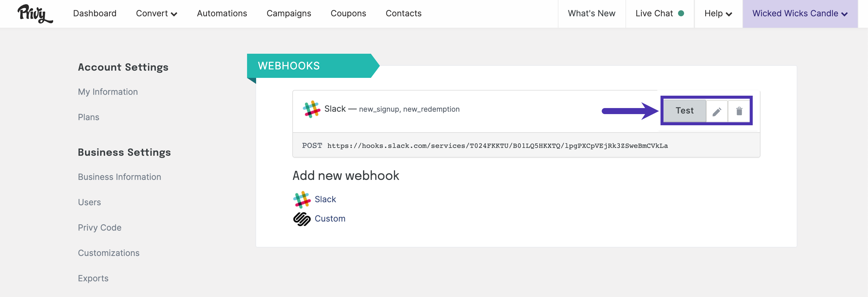Open My Information settings

(x=108, y=92)
